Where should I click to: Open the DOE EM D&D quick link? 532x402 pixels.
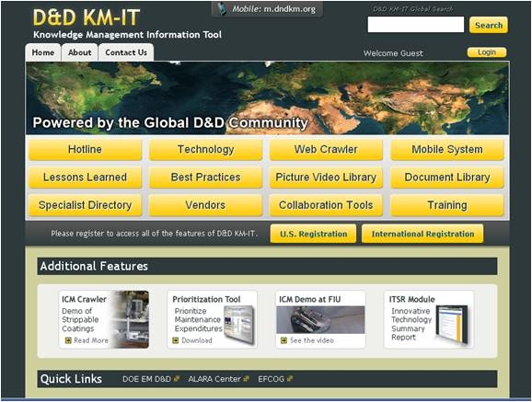click(x=146, y=379)
